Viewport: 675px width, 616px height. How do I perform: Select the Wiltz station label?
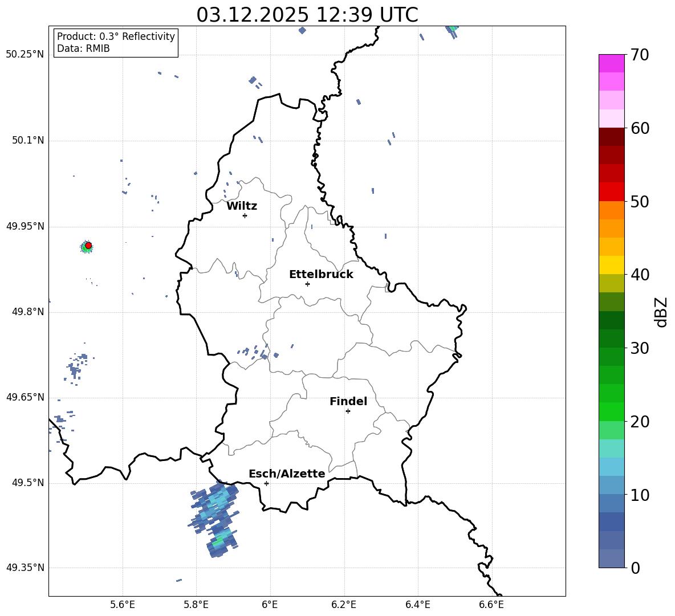[x=242, y=206]
